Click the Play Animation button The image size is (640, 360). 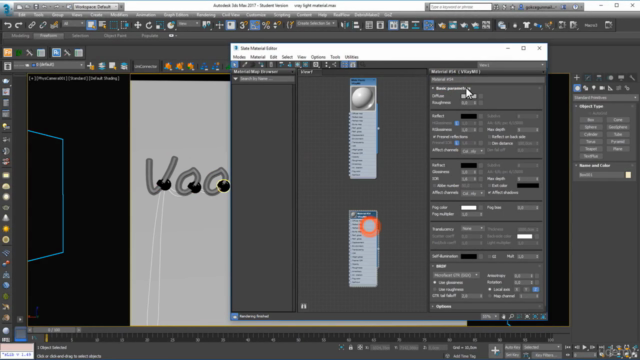click(x=585, y=347)
